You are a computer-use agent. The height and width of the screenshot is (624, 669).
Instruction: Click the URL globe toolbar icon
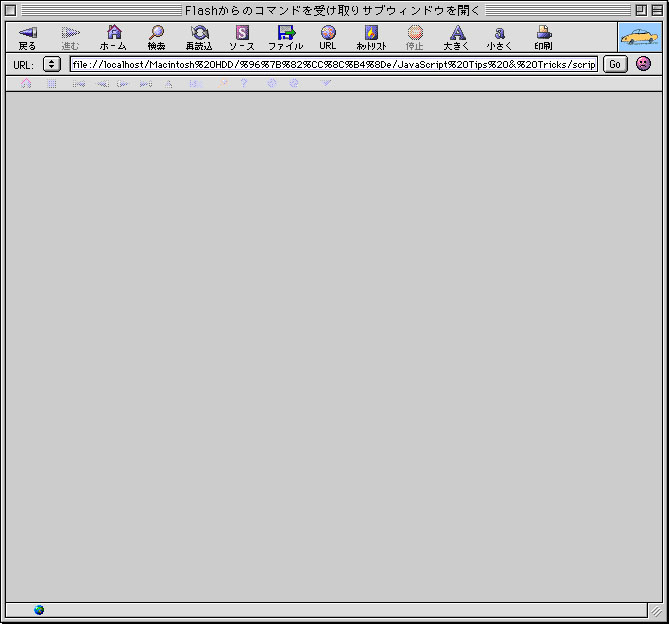tap(328, 32)
